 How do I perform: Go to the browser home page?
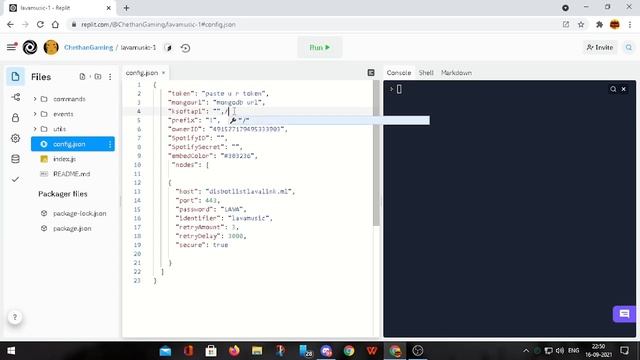(55, 24)
